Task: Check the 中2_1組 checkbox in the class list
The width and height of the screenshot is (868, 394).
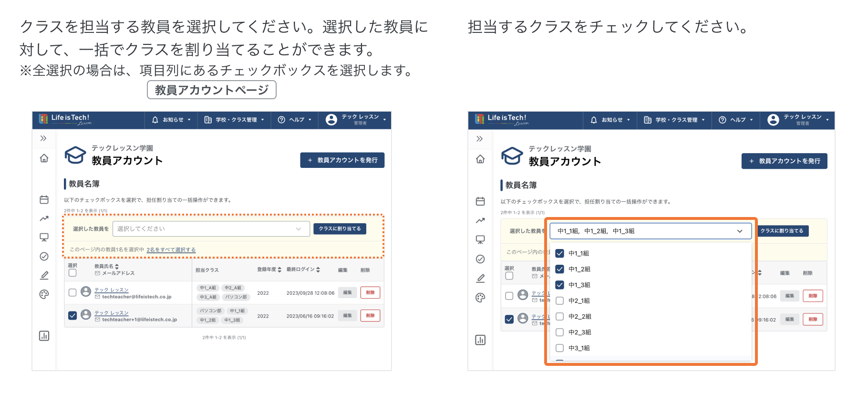Action: (x=560, y=301)
